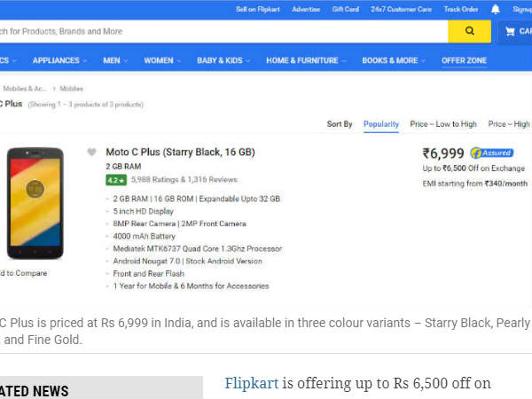Click the Moto C Plus phone thumbnail
The image size is (532, 399).
(35, 203)
